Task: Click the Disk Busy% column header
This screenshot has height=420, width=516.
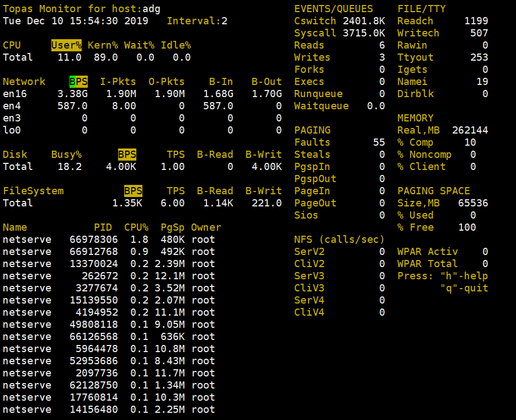Action: click(x=66, y=155)
